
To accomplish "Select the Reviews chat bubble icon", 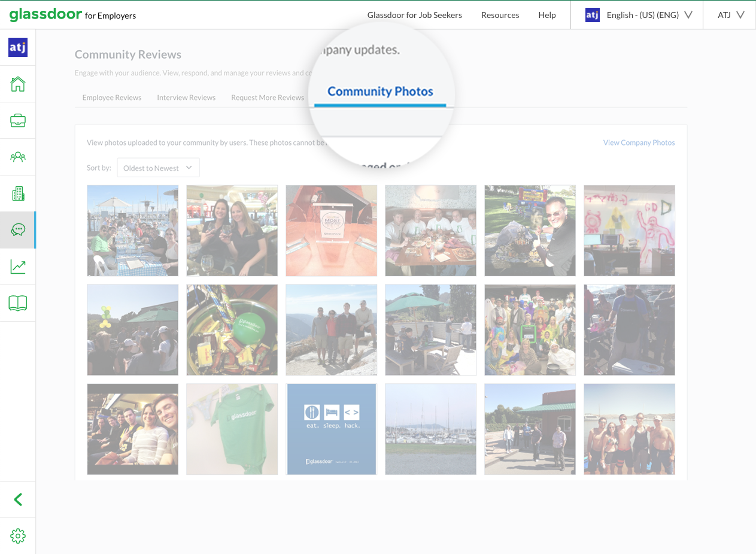I will click(17, 229).
